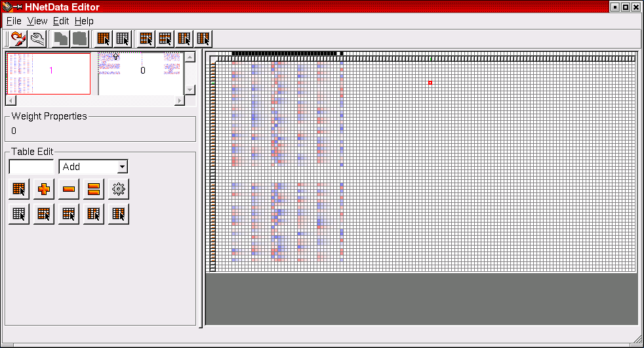This screenshot has height=348, width=644.
Task: Click the red arrow brush toolbar icon
Action: tap(18, 39)
